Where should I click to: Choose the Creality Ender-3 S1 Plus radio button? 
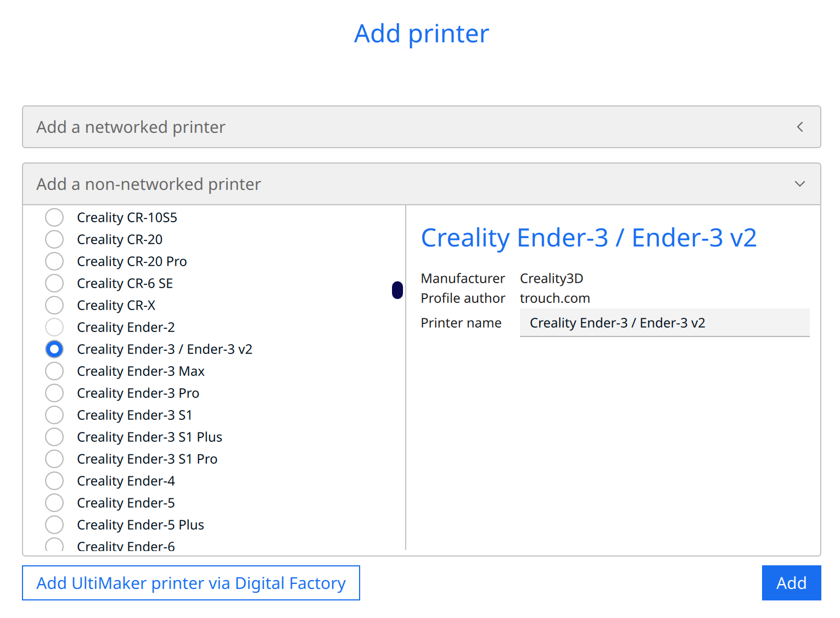[54, 437]
